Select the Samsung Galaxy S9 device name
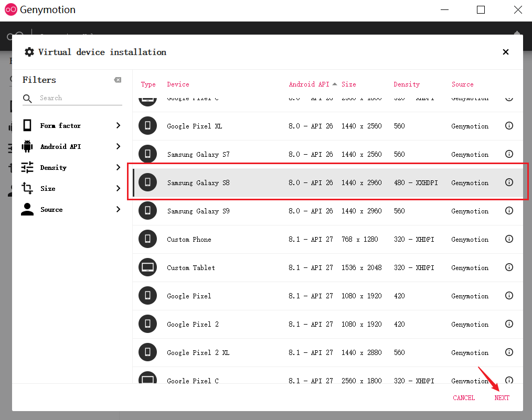Image resolution: width=532 pixels, height=420 pixels. pyautogui.click(x=198, y=211)
